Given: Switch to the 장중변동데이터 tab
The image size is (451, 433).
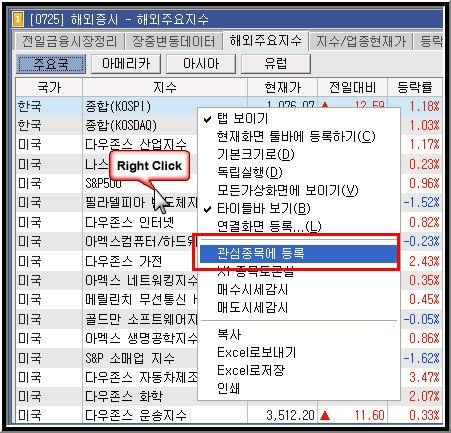Looking at the screenshot, I should point(173,42).
